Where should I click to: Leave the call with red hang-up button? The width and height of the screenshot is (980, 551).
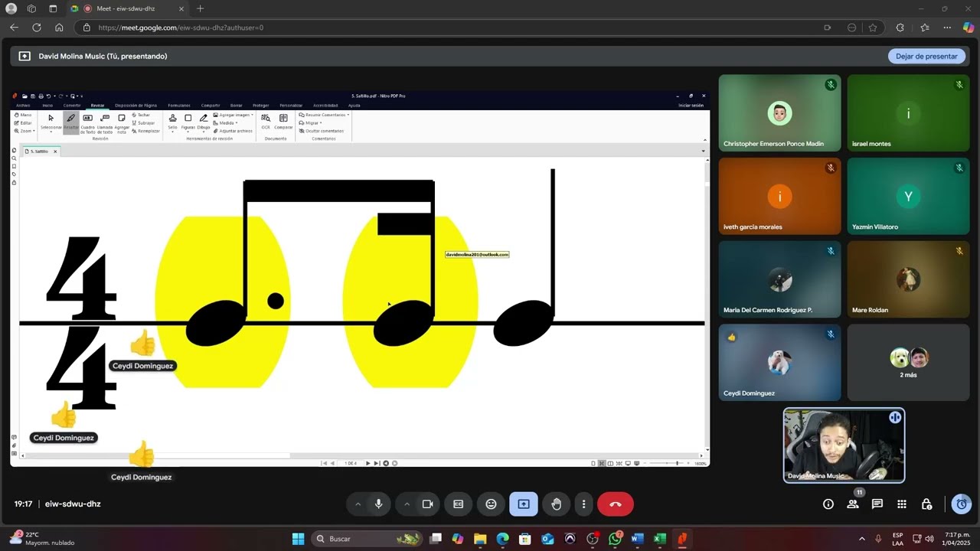point(616,504)
